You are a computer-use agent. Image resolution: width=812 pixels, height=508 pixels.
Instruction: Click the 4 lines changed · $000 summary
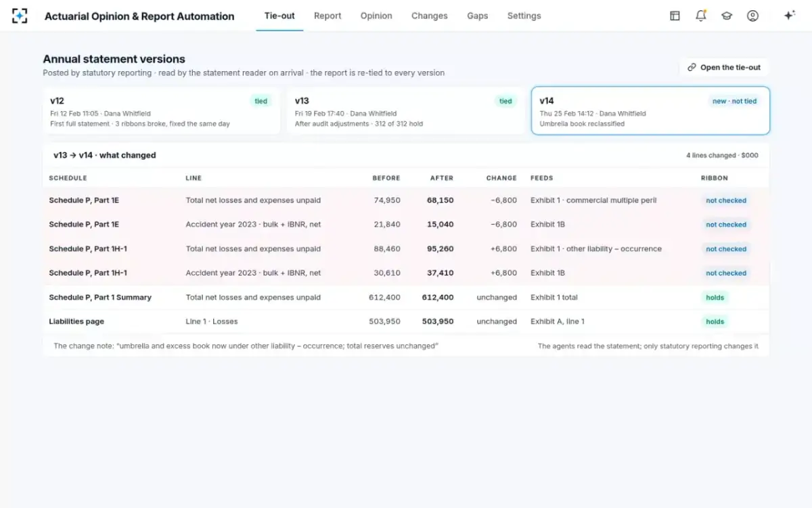722,156
